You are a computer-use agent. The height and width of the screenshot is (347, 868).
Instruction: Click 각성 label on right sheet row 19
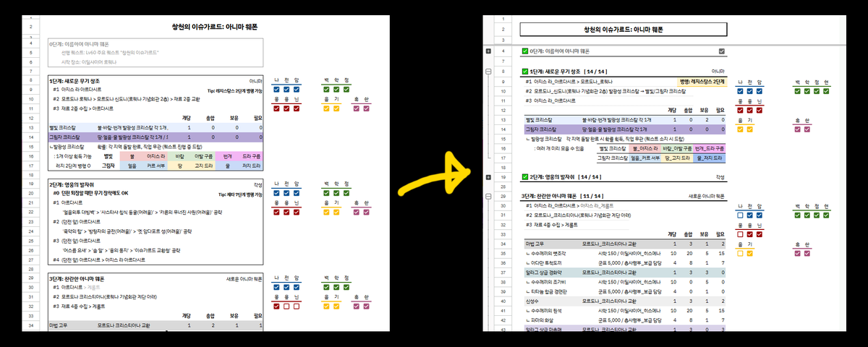pyautogui.click(x=720, y=176)
